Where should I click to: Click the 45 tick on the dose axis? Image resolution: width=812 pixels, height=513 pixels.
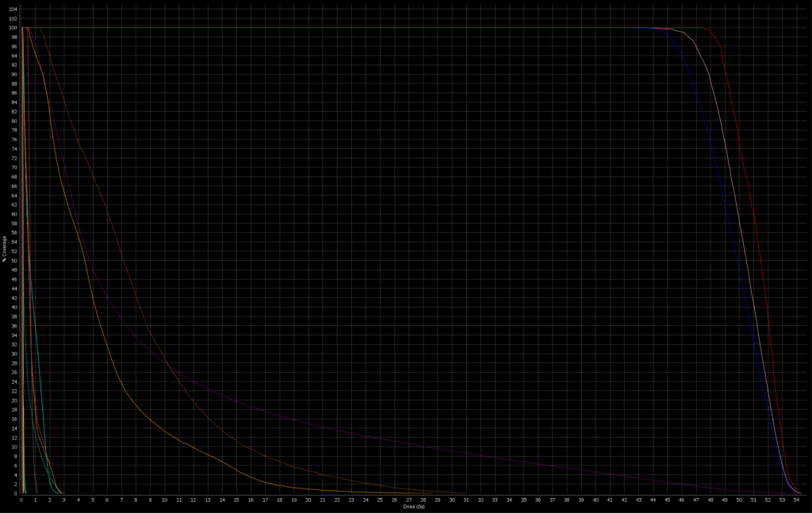[x=668, y=500]
